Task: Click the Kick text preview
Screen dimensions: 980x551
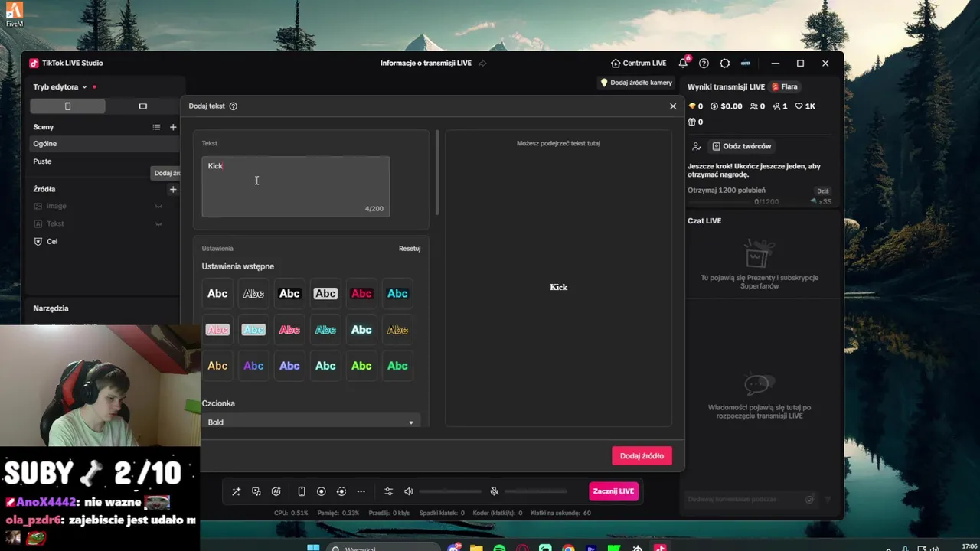Action: 558,287
